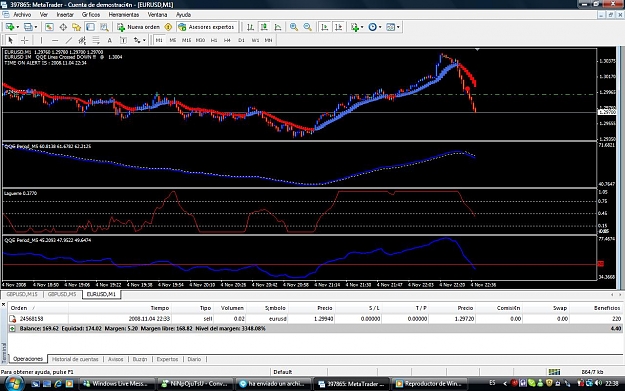The height and width of the screenshot is (391, 625).
Task: Select the vertical line drawing tool
Action: click(x=41, y=40)
